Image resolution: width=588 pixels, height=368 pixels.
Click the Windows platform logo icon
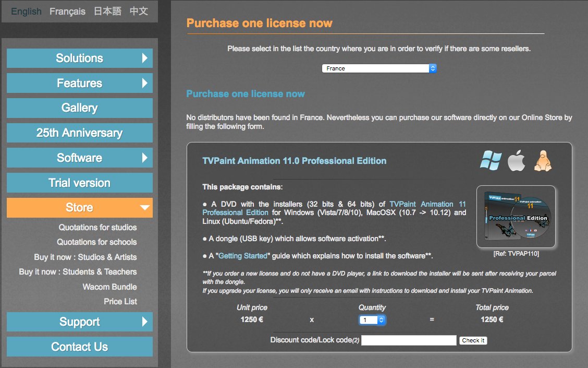coord(491,160)
